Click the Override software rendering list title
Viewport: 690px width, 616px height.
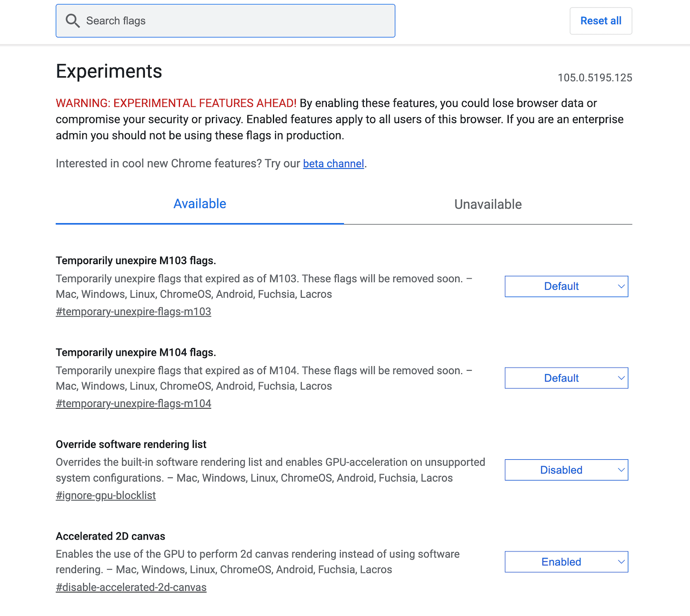click(131, 445)
